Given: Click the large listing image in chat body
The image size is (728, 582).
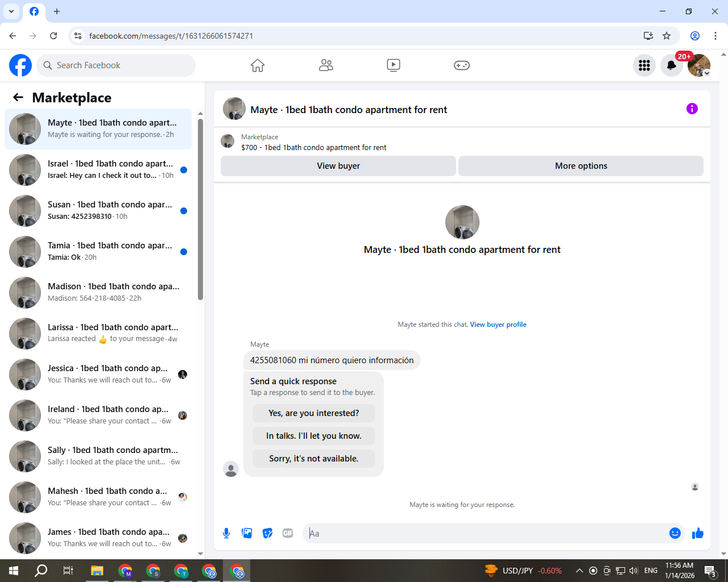Looking at the screenshot, I should (x=462, y=222).
